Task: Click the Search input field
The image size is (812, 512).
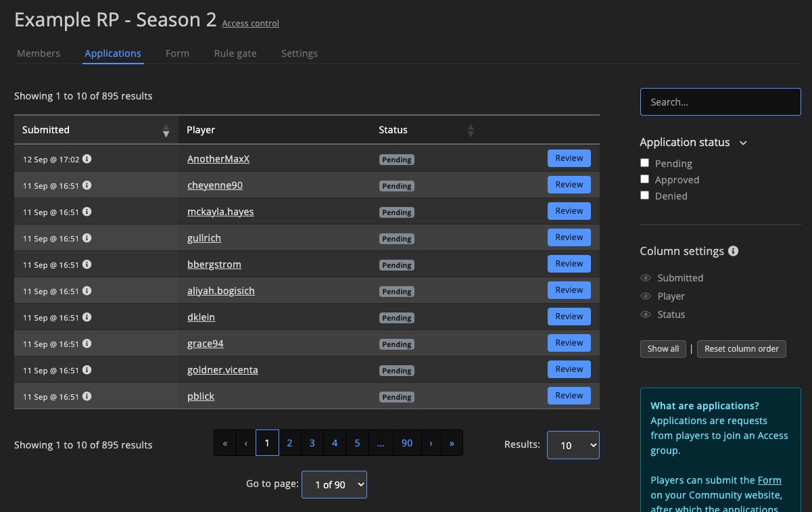Action: pyautogui.click(x=720, y=102)
